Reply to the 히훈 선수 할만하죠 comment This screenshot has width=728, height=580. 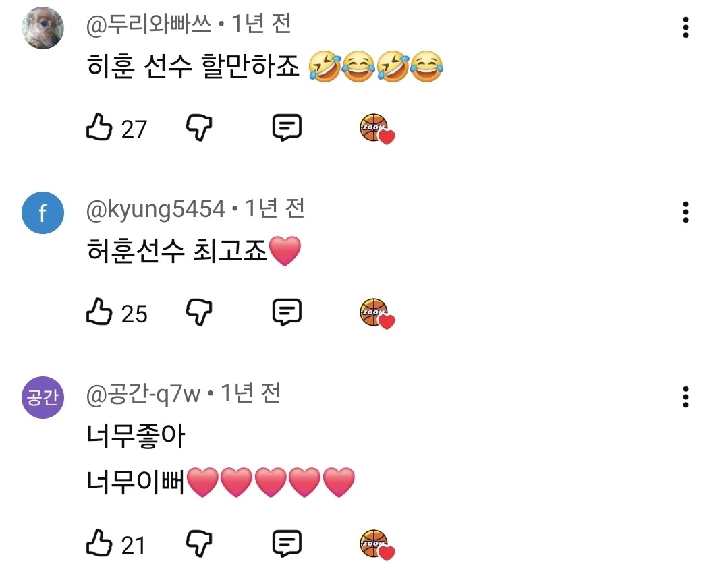pyautogui.click(x=287, y=127)
